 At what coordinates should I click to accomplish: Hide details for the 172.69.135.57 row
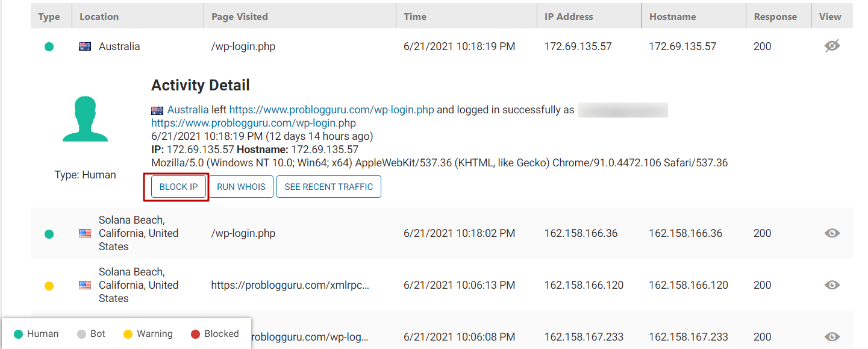click(x=832, y=46)
